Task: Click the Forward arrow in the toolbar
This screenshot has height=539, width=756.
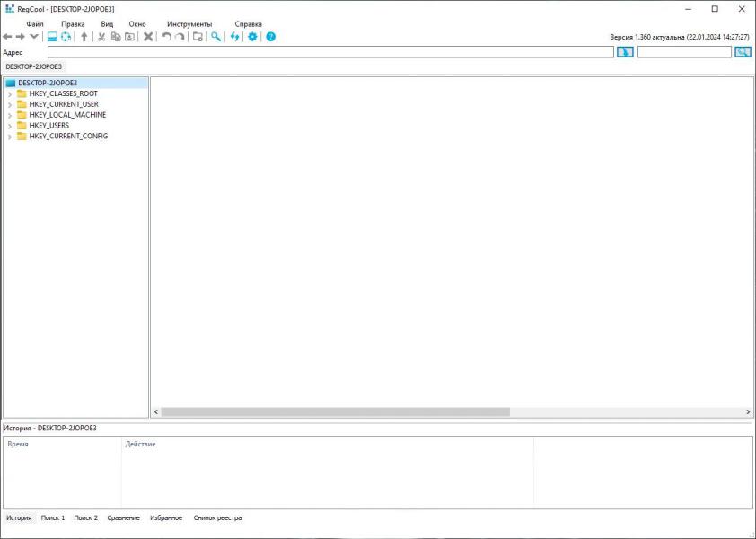Action: click(21, 37)
